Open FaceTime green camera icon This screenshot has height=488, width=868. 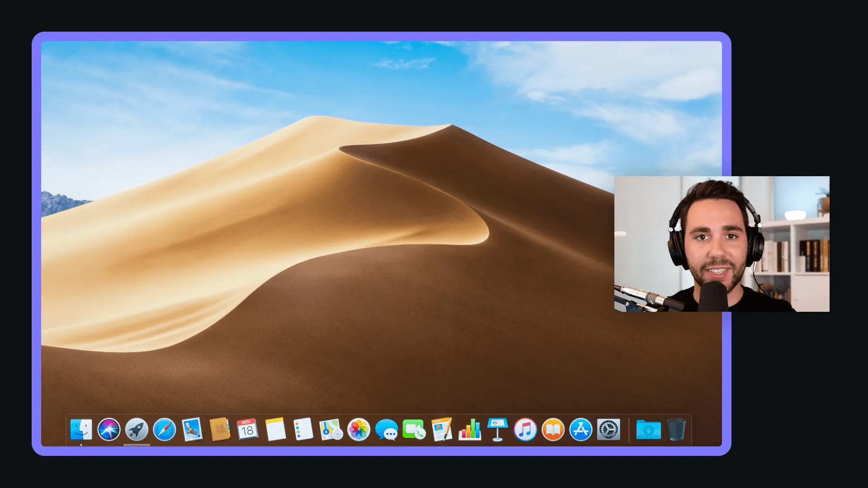pos(414,429)
